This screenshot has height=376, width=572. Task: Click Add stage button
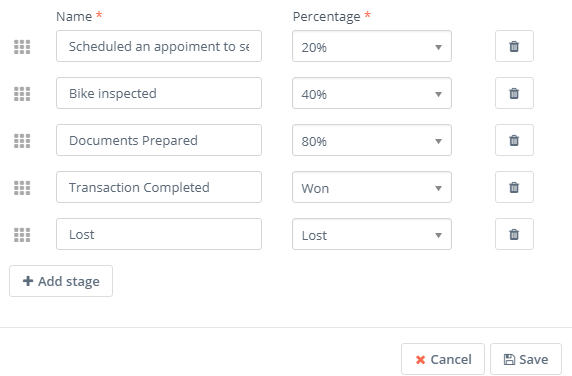click(61, 281)
